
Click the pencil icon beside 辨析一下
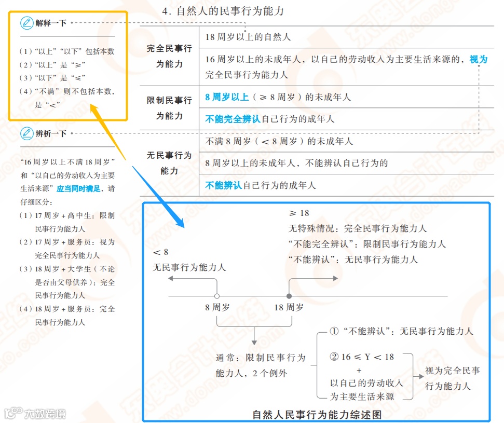pos(26,133)
